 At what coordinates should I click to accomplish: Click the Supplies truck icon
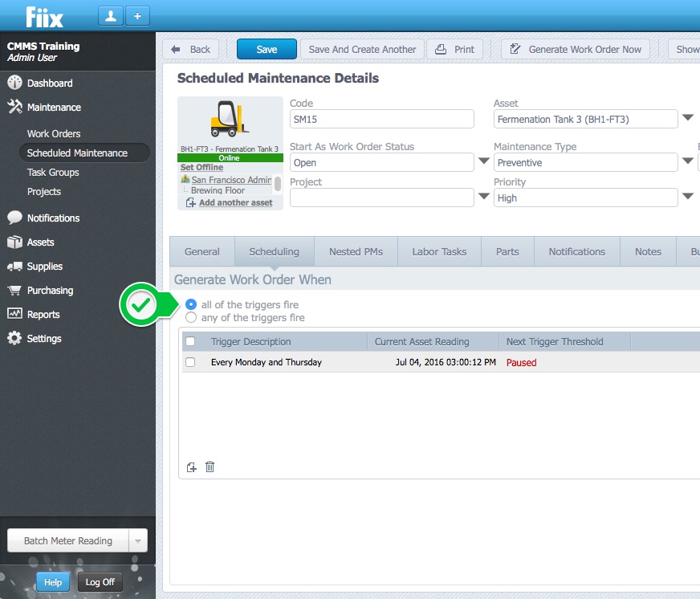tap(14, 267)
